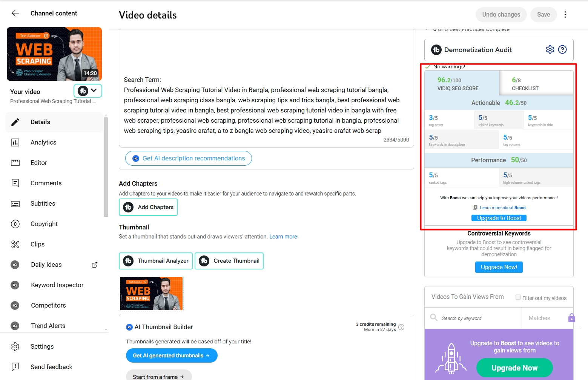588x380 pixels.
Task: Click the Undo changes button
Action: 501,15
